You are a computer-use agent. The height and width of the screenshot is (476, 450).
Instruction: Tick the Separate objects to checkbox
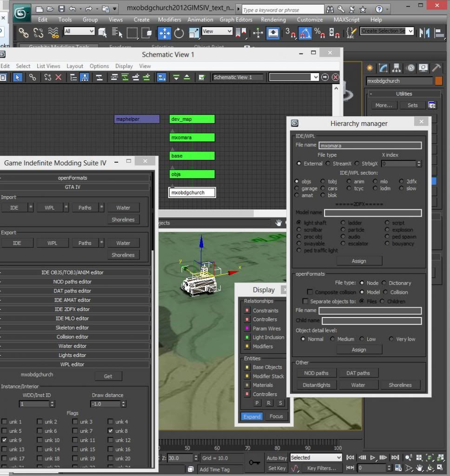305,301
